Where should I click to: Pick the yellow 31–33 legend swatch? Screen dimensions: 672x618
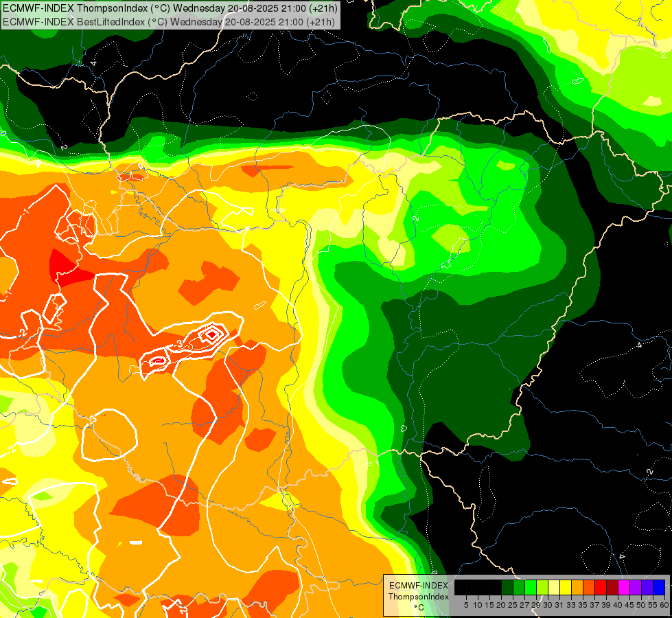[x=566, y=588]
